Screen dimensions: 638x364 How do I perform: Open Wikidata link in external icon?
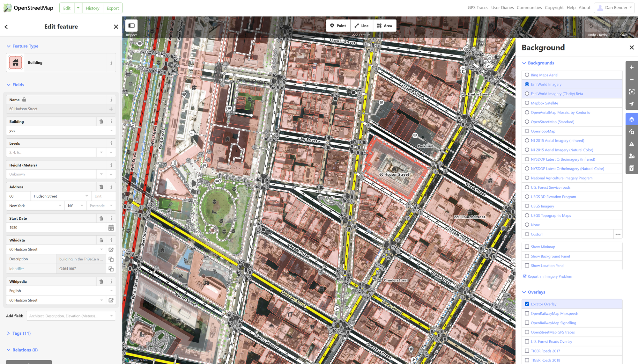click(x=111, y=250)
